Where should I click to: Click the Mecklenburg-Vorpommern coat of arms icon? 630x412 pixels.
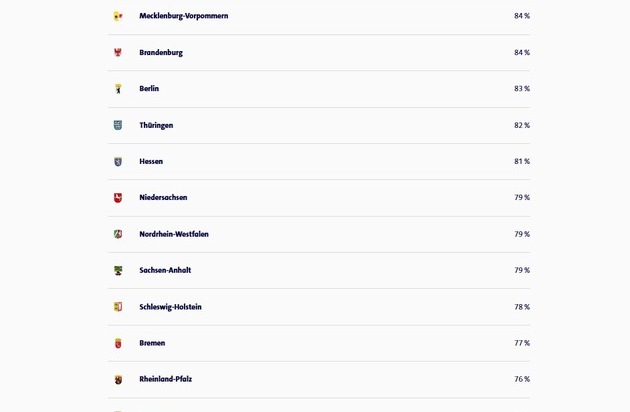(118, 16)
